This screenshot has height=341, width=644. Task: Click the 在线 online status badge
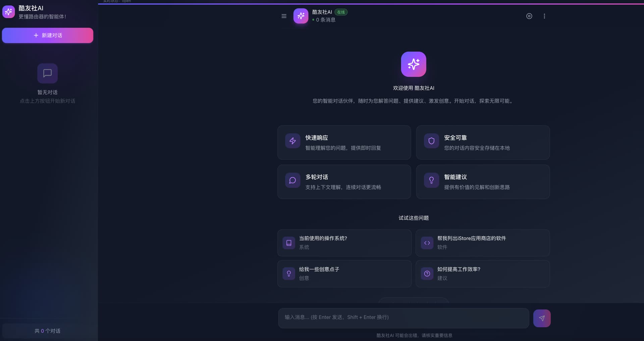[341, 12]
